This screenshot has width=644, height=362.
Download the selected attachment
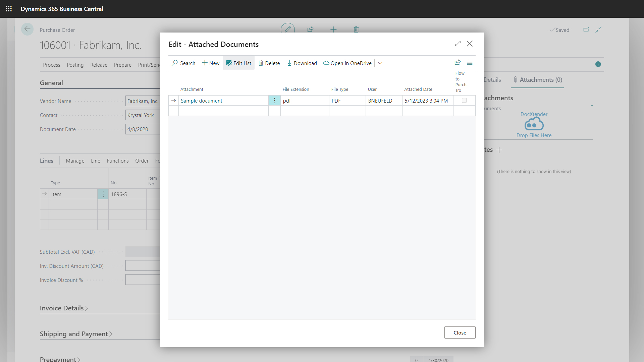[x=302, y=63]
